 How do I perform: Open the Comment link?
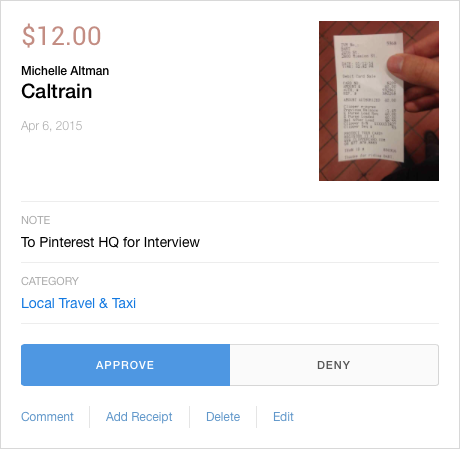[47, 417]
